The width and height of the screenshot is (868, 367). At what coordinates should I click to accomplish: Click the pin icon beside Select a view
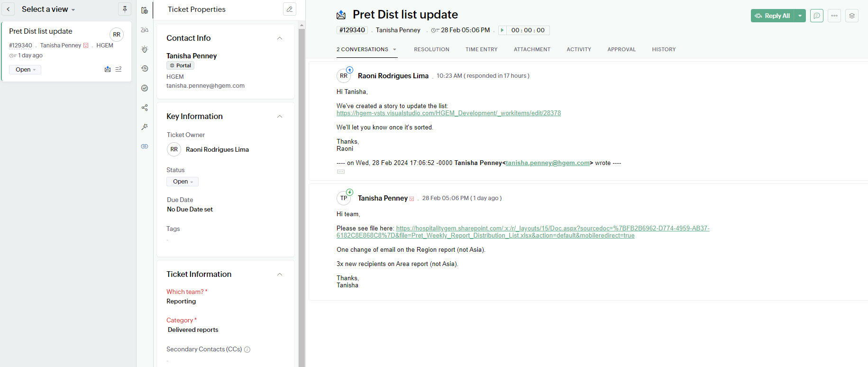point(125,9)
